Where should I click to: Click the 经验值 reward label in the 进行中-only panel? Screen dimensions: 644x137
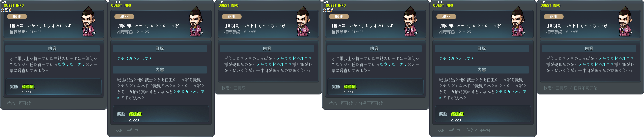click(x=135, y=114)
